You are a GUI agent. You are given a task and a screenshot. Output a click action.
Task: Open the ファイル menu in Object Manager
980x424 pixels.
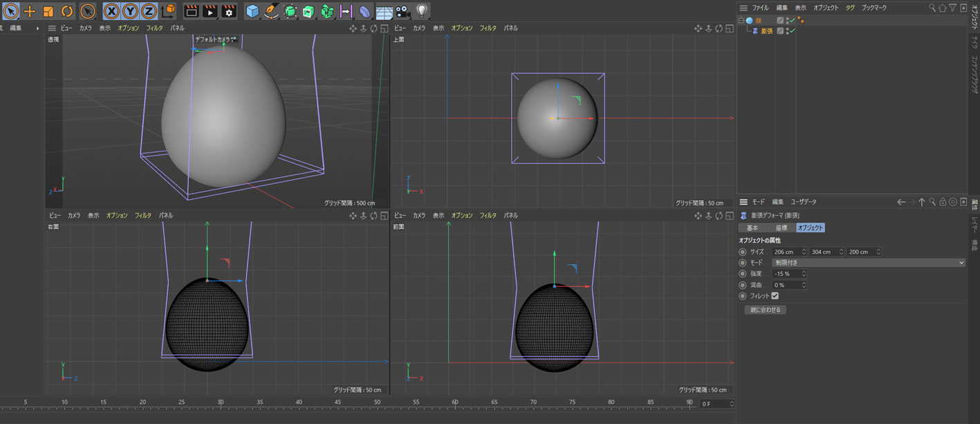(x=760, y=8)
